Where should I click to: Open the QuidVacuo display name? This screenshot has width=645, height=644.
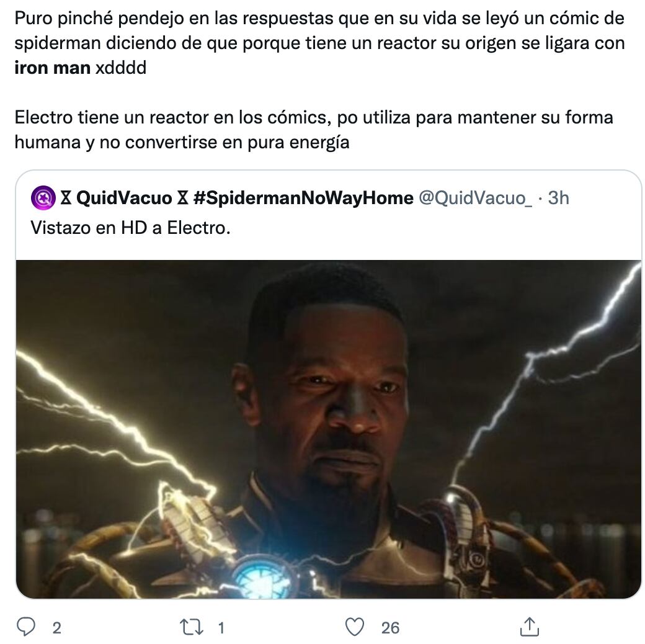(124, 198)
